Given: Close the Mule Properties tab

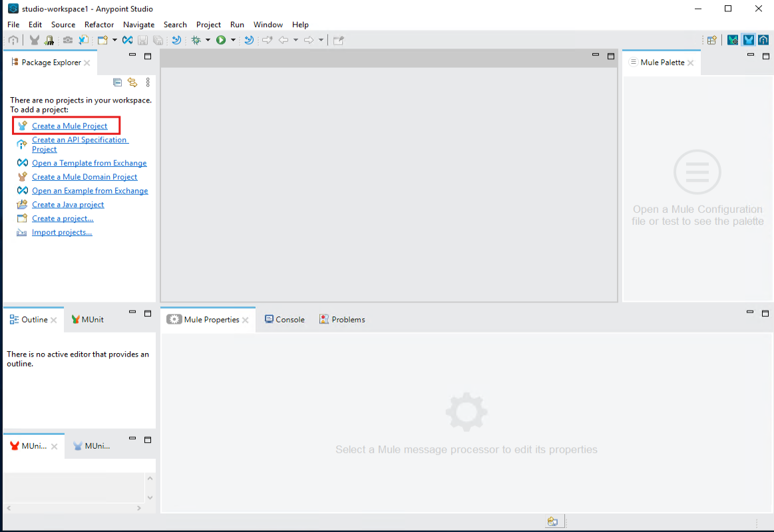Looking at the screenshot, I should 246,321.
